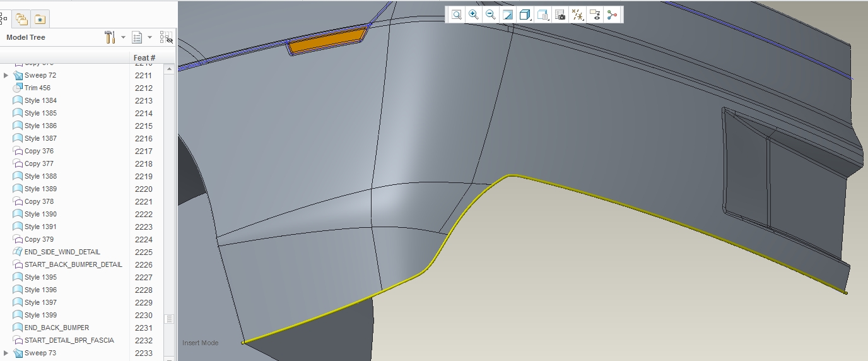Select the Copy 377 feature

(39, 163)
